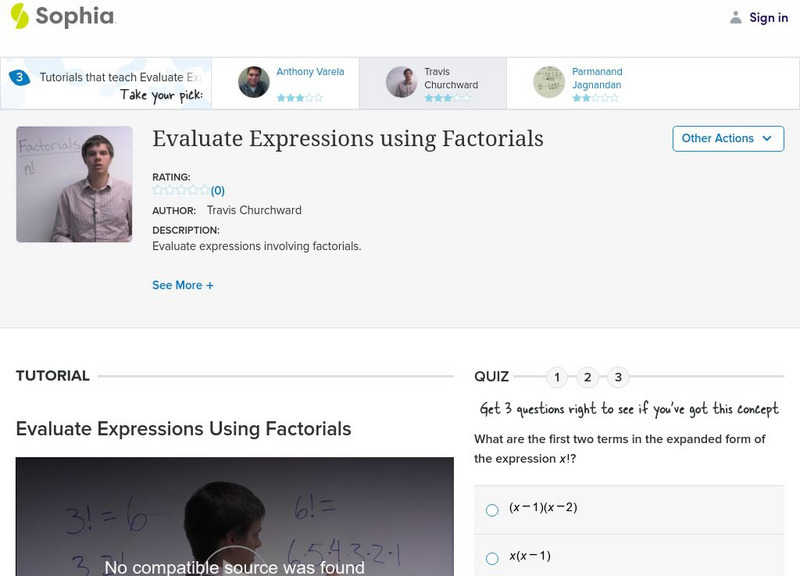Open quiz question 1 circle

coord(557,377)
